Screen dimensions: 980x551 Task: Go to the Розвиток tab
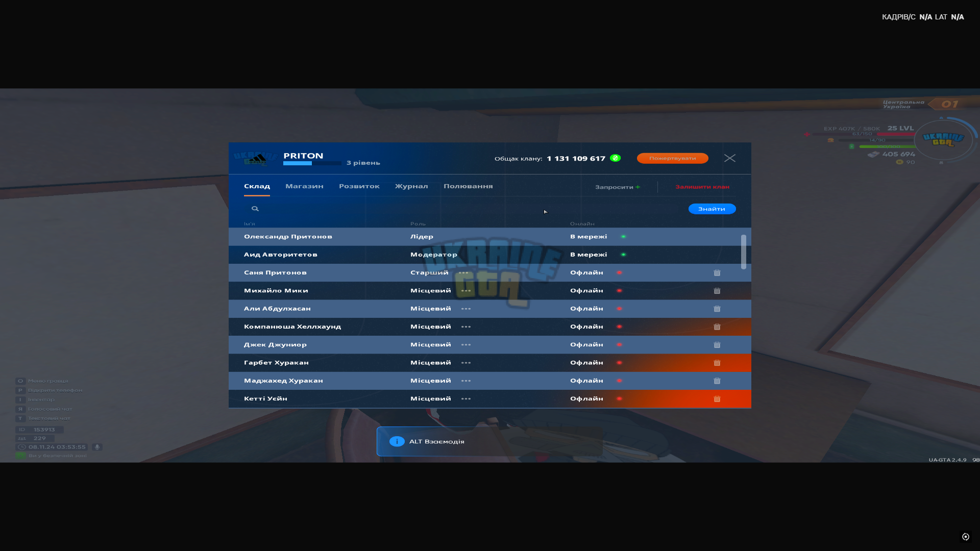tap(359, 186)
